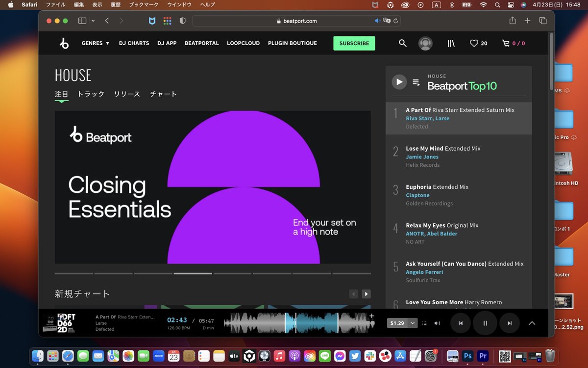Open the Music app from the Dock
The height and width of the screenshot is (368, 588).
[x=279, y=355]
